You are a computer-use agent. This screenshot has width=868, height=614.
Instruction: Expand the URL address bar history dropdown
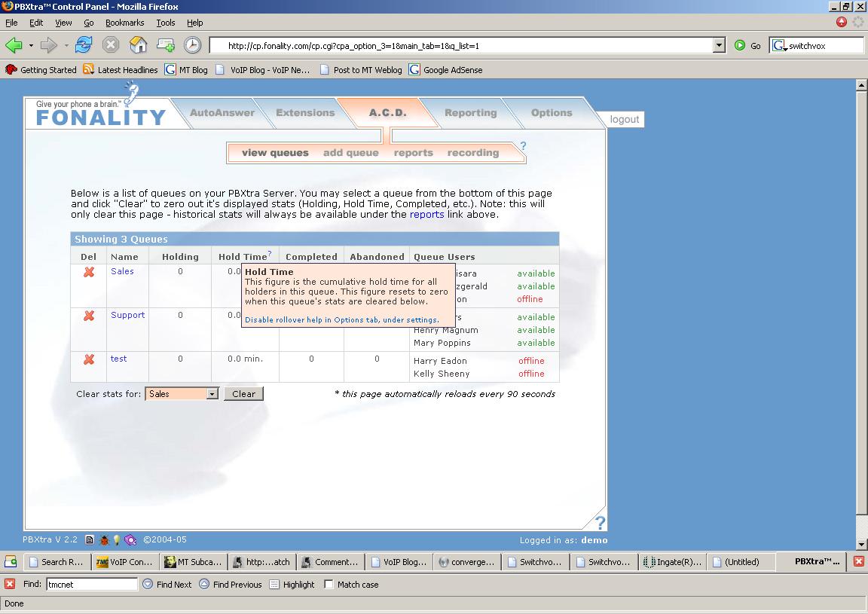tap(719, 45)
